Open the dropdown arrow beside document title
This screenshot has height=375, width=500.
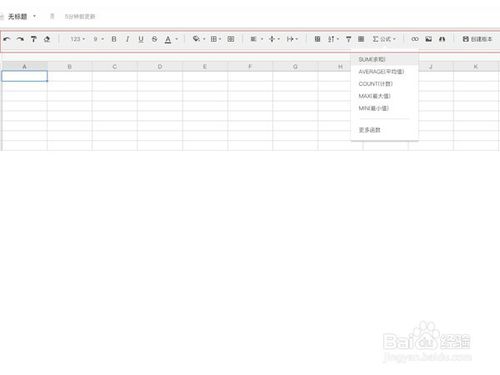tap(34, 16)
